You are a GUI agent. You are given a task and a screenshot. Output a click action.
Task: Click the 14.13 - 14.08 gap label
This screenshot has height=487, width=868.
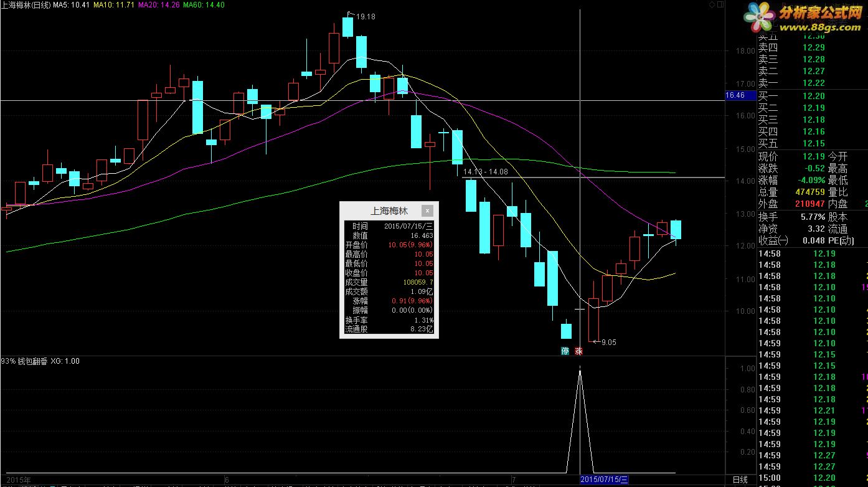point(486,171)
